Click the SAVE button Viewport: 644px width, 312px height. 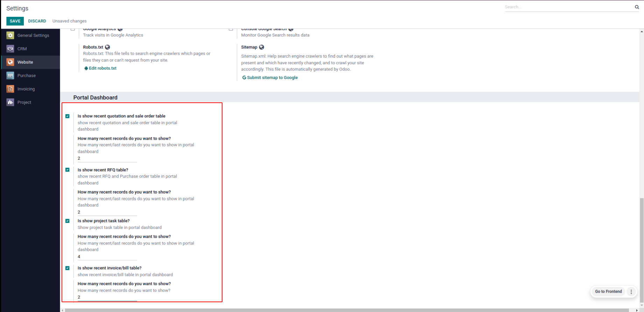pos(15,21)
